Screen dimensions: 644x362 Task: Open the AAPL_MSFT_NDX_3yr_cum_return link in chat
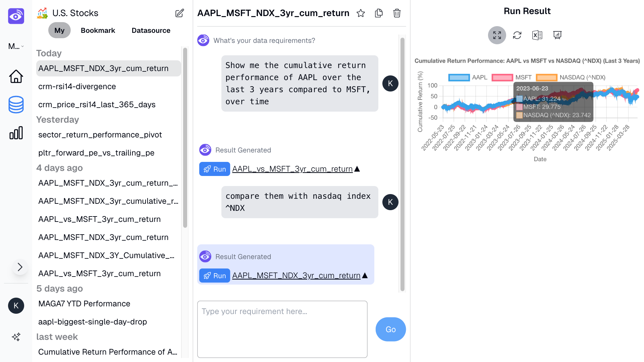(296, 276)
